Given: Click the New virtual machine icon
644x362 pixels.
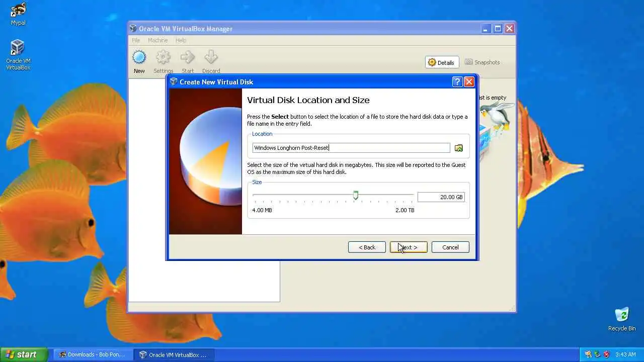Looking at the screenshot, I should click(x=139, y=57).
